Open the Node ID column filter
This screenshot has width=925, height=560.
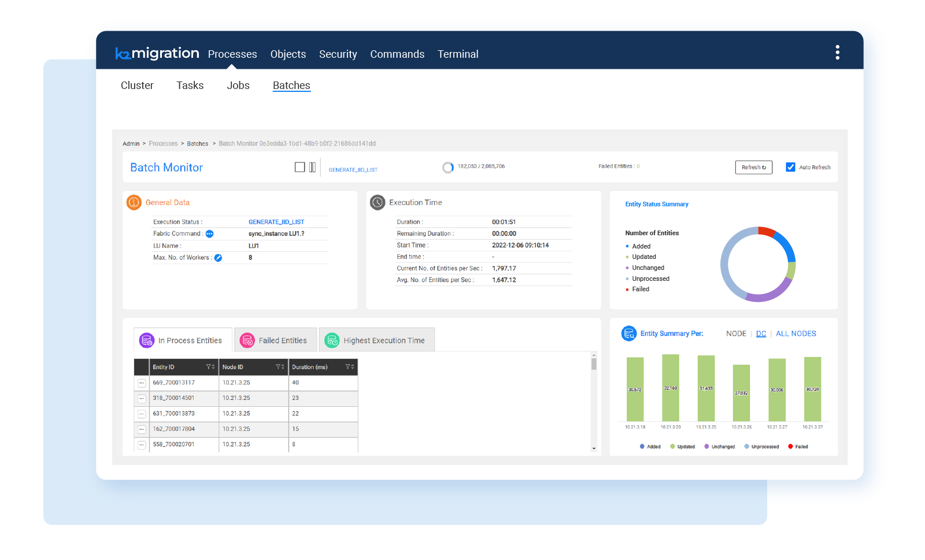pos(278,366)
